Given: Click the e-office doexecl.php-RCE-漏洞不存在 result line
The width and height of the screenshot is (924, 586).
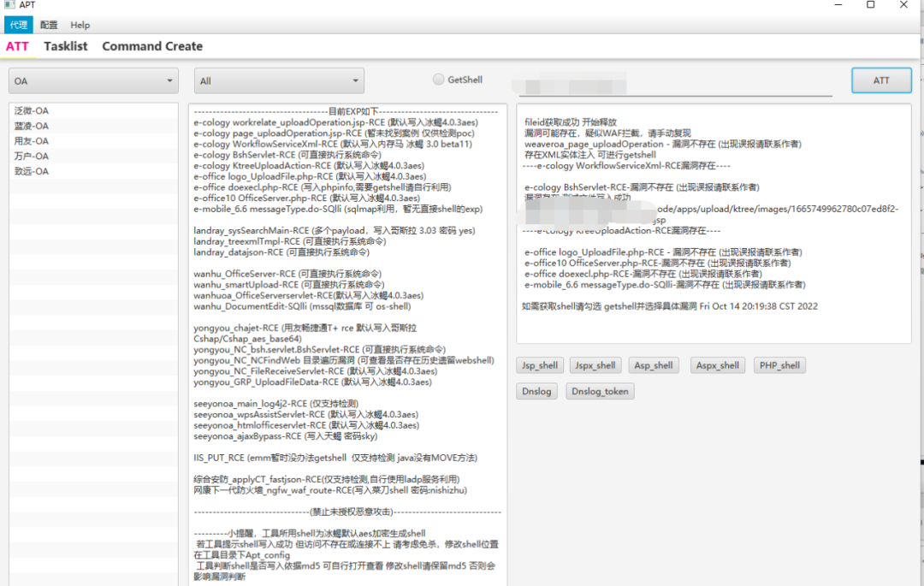Looking at the screenshot, I should (x=643, y=274).
